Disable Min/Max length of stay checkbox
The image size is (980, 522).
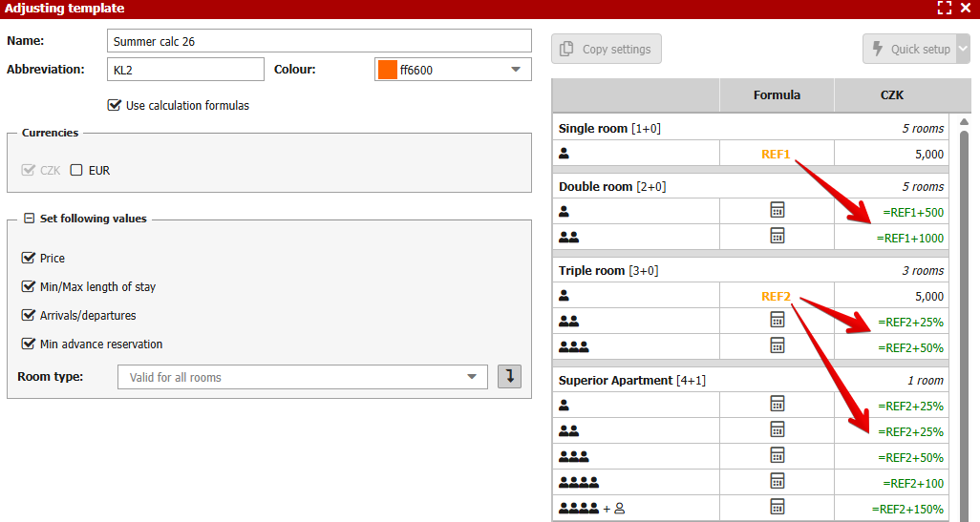click(28, 286)
